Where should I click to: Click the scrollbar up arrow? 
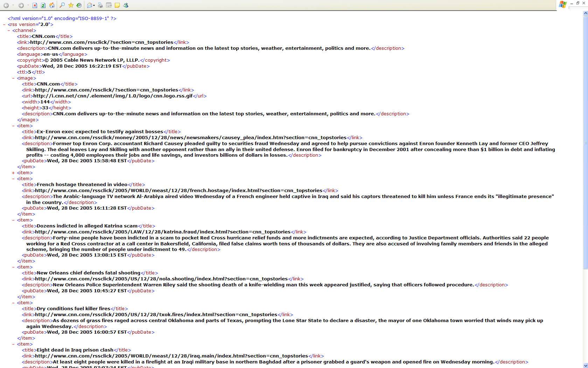click(585, 14)
